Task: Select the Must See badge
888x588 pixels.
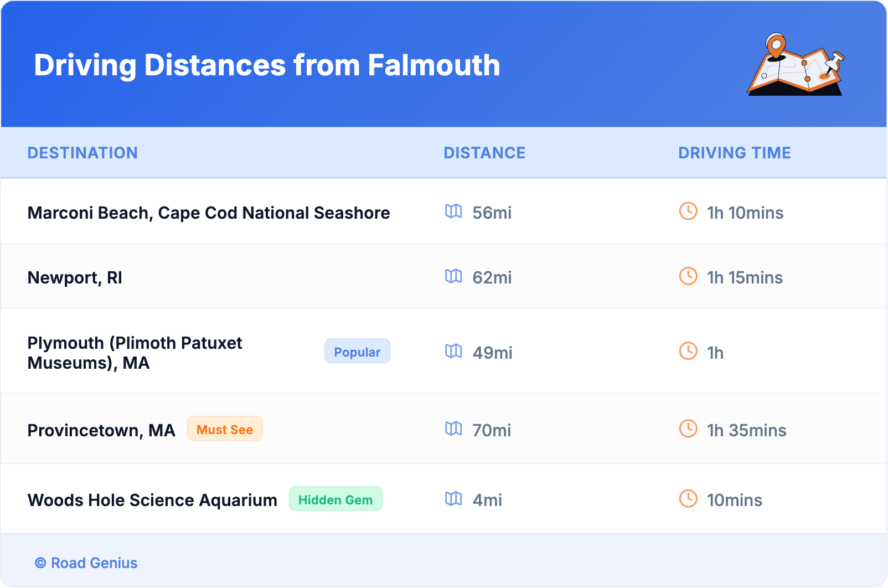Action: pyautogui.click(x=225, y=429)
